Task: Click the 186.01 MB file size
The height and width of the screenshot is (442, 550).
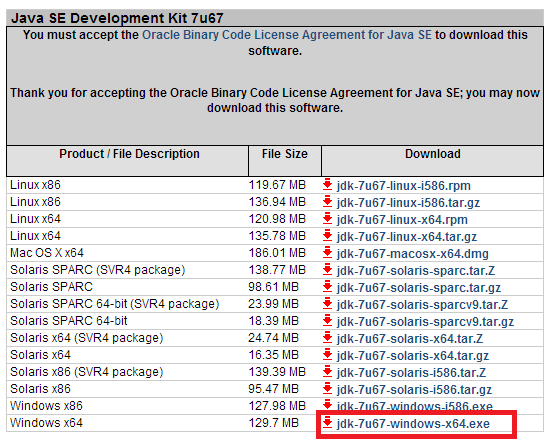Action: coord(277,253)
